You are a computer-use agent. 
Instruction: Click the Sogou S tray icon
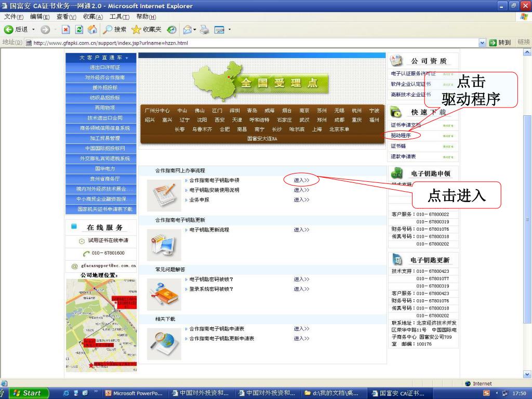tap(486, 393)
